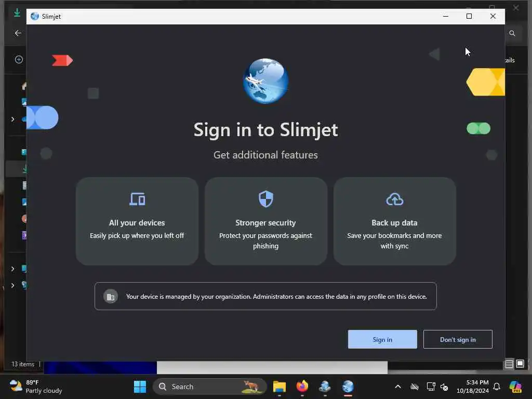This screenshot has width=532, height=399.
Task: Click the Get additional features subtitle
Action: coord(265,155)
